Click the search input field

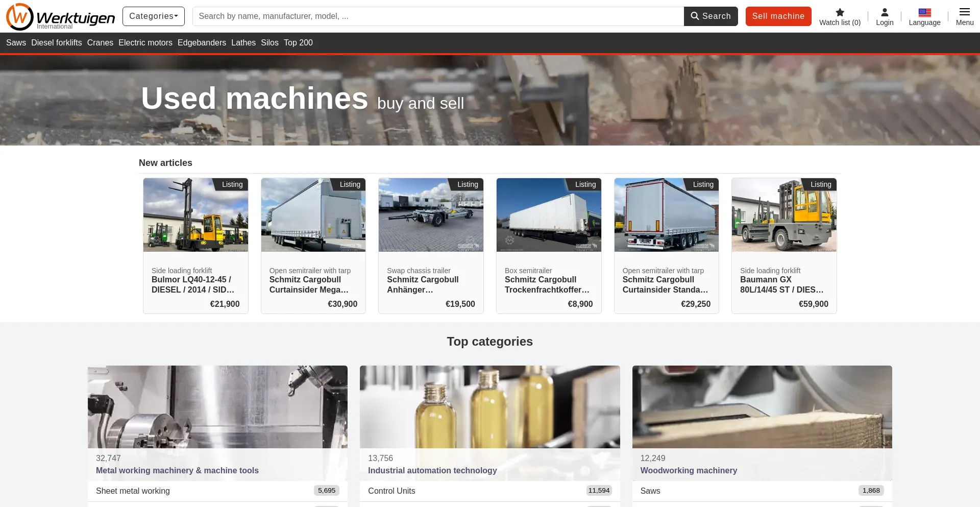click(x=438, y=16)
